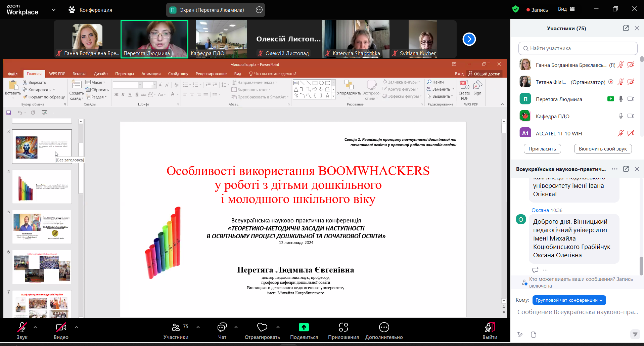The image size is (644, 346).
Task: Click the green encryption shield icon
Action: [515, 9]
